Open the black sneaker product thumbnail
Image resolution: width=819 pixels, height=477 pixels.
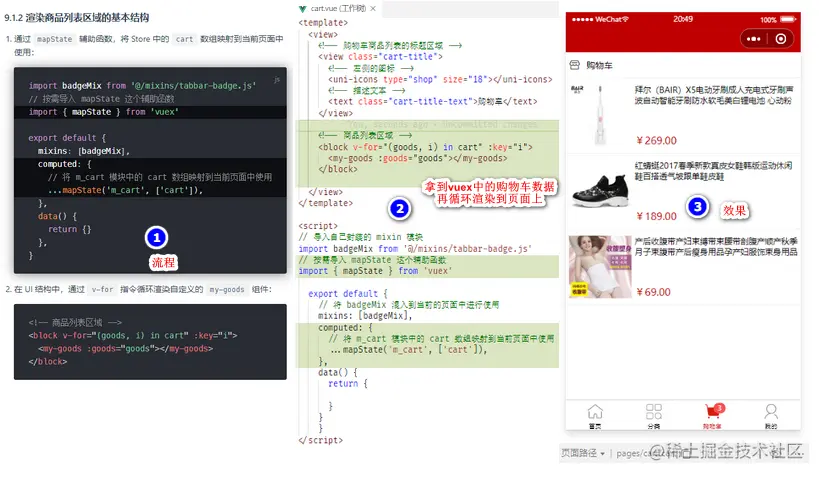[600, 190]
